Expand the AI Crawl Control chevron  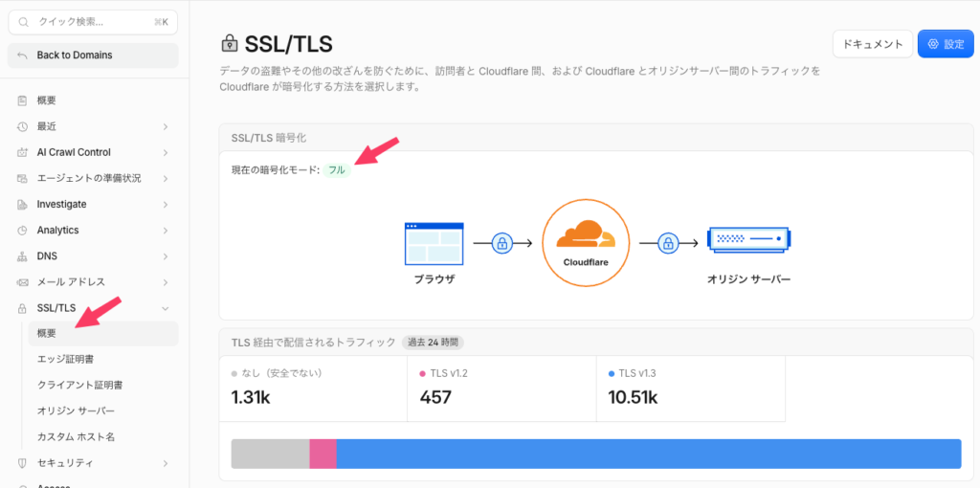coord(166,152)
